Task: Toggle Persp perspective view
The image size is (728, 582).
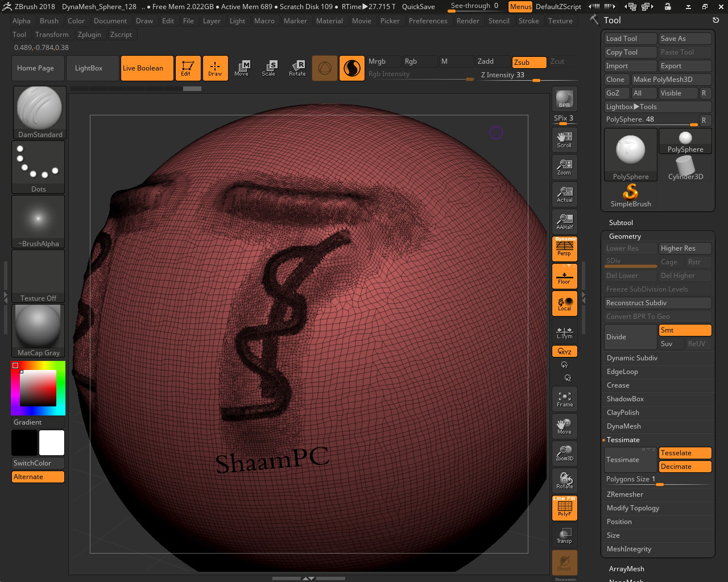Action: click(x=564, y=249)
